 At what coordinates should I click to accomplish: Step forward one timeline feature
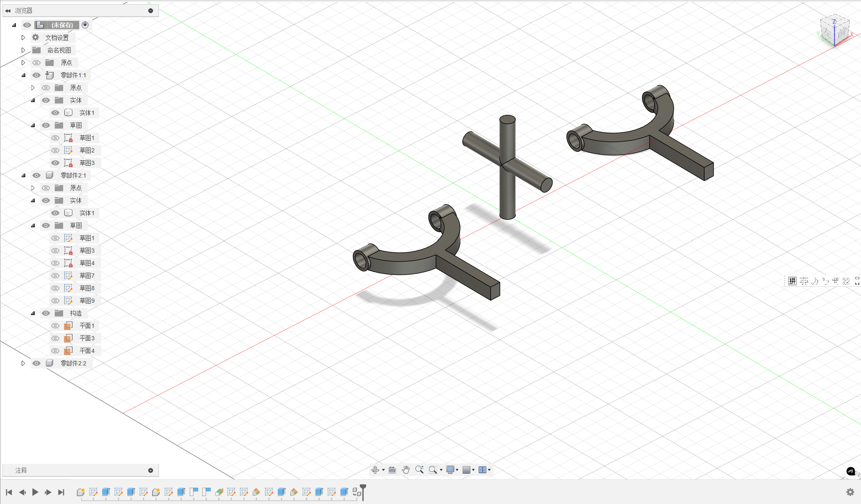(x=48, y=492)
